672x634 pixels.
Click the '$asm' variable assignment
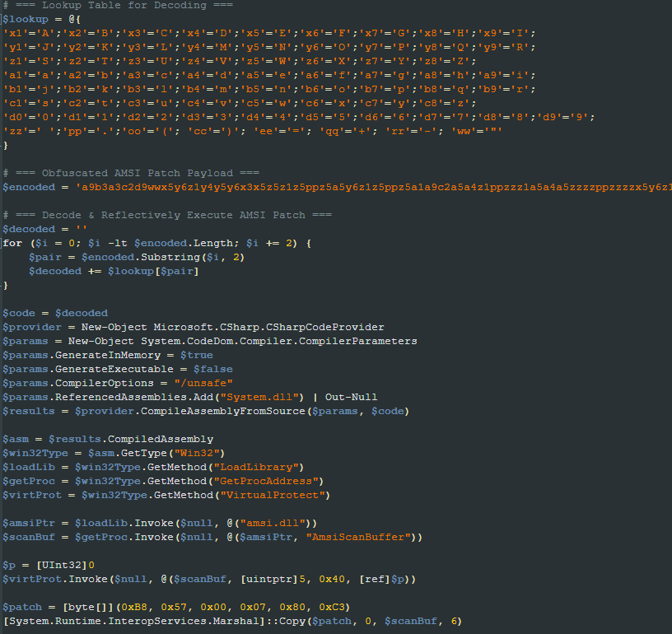[x=16, y=439]
